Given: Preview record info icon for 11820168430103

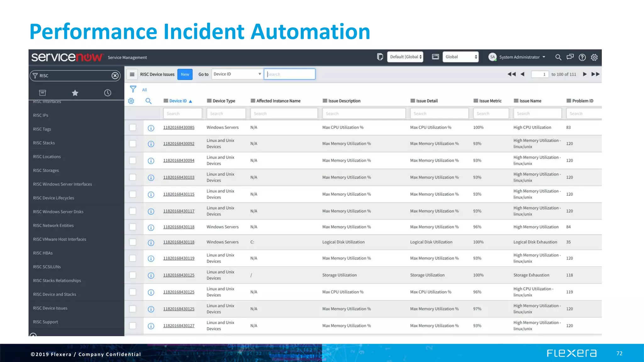Looking at the screenshot, I should (151, 178).
